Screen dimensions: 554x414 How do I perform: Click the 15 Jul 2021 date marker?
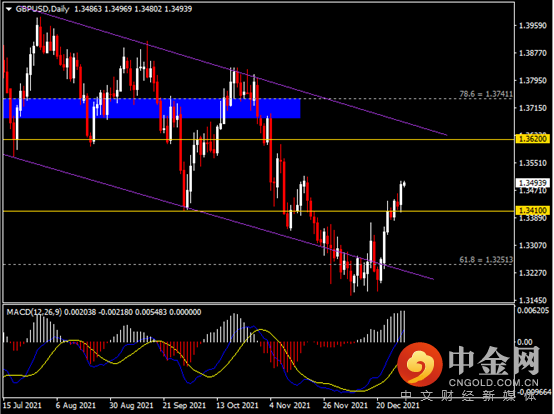point(22,405)
